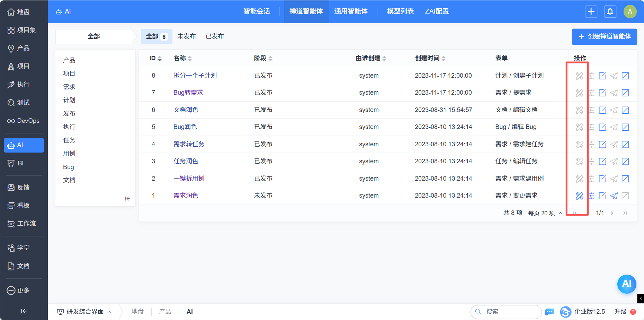Open the 文档润色 agent link
The height and width of the screenshot is (320, 644).
click(186, 110)
